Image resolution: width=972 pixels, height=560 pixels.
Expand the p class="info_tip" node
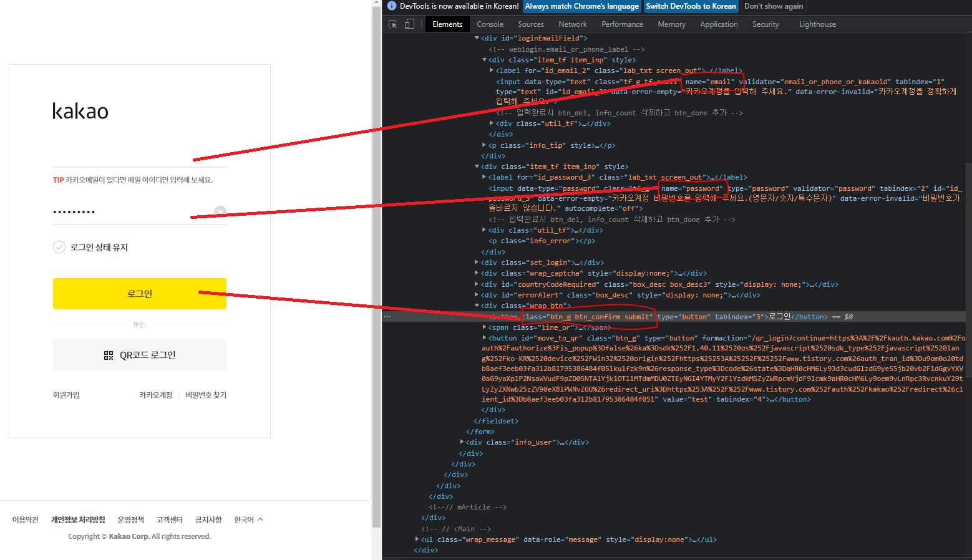[x=484, y=145]
